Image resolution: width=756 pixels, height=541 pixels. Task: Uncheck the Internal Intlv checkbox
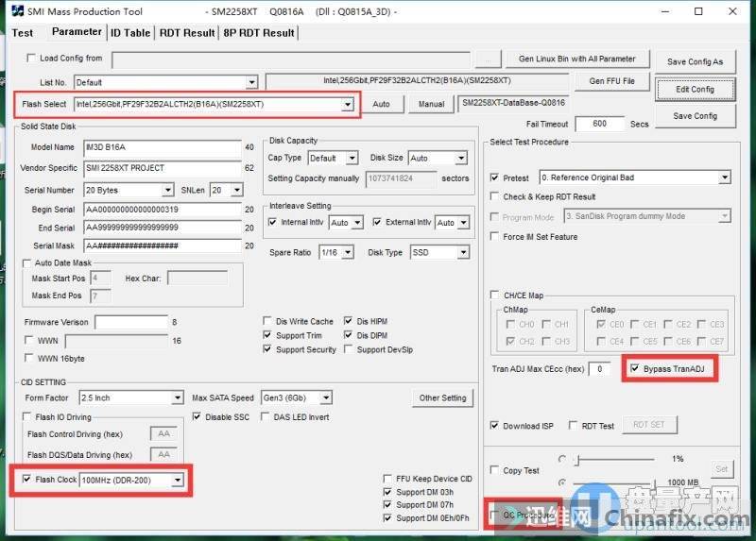click(x=272, y=222)
